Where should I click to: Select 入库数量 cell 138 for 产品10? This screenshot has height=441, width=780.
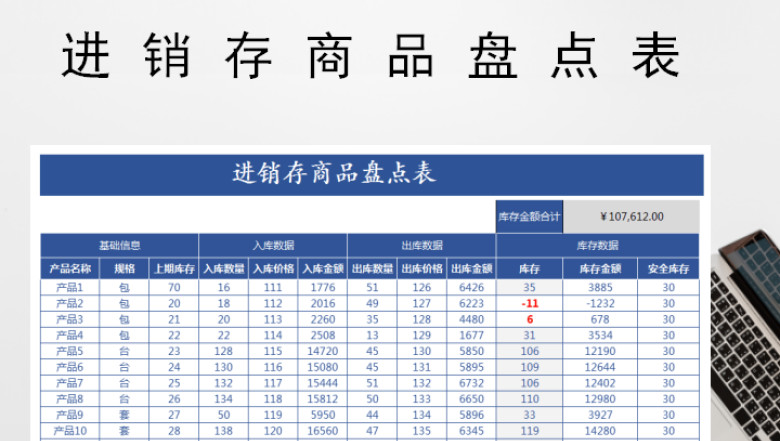coord(224,431)
